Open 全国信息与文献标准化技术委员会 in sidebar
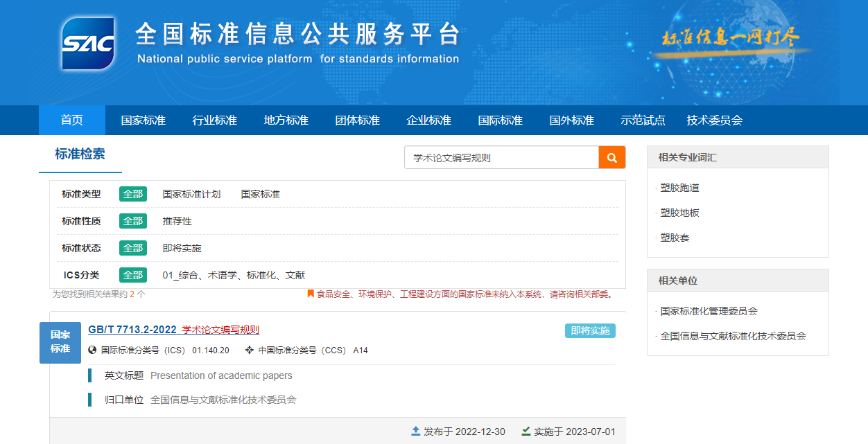Image resolution: width=868 pixels, height=444 pixels. point(733,336)
